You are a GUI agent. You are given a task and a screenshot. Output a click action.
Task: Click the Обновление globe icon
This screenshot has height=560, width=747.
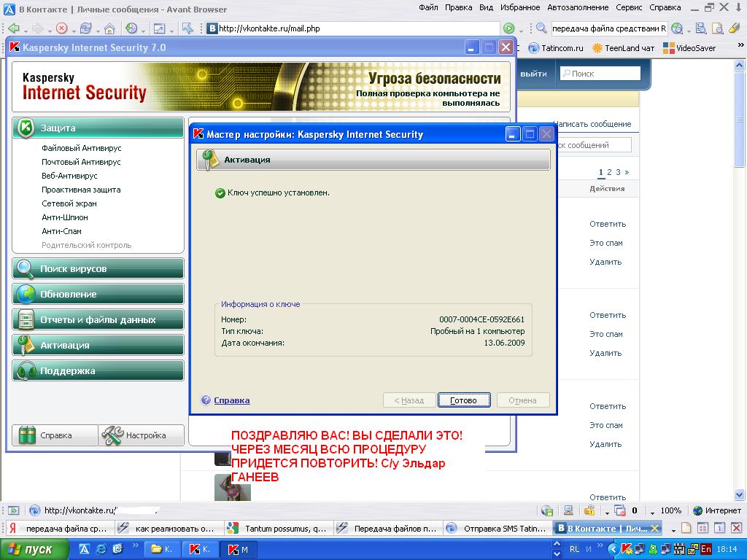tap(25, 295)
